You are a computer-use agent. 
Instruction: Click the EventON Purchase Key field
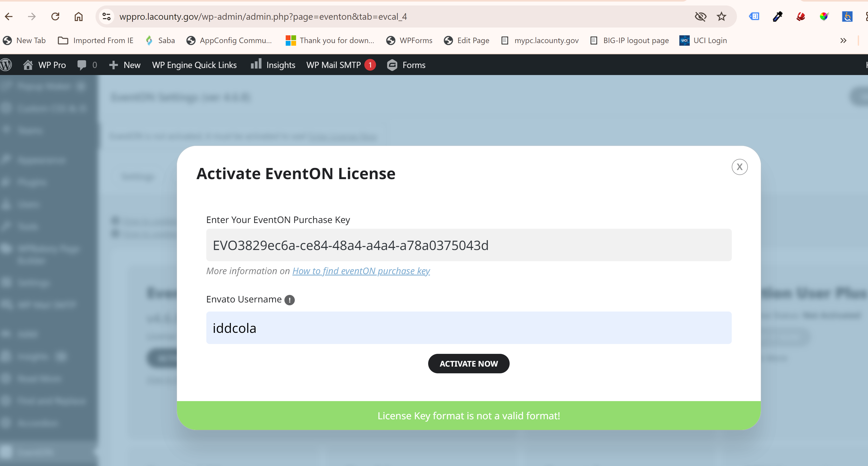click(x=469, y=245)
